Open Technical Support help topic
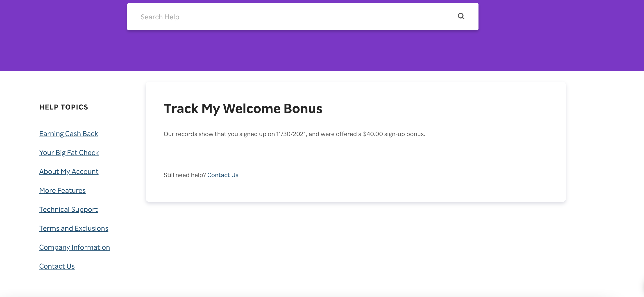This screenshot has height=297, width=644. click(x=68, y=209)
